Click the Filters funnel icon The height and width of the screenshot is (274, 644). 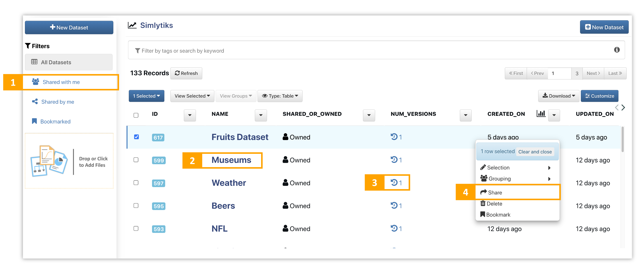tap(28, 46)
